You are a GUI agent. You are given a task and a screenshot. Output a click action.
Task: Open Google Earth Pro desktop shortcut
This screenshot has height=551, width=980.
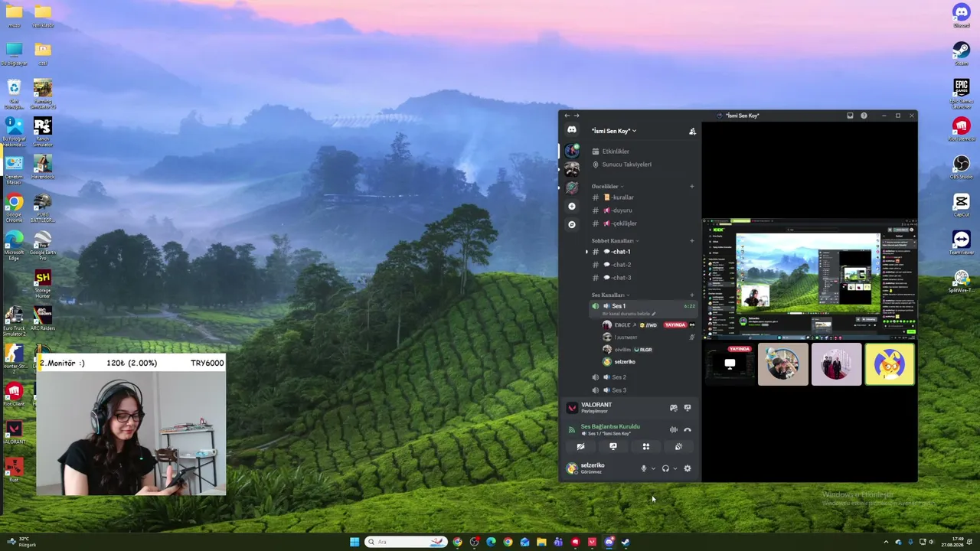(43, 245)
